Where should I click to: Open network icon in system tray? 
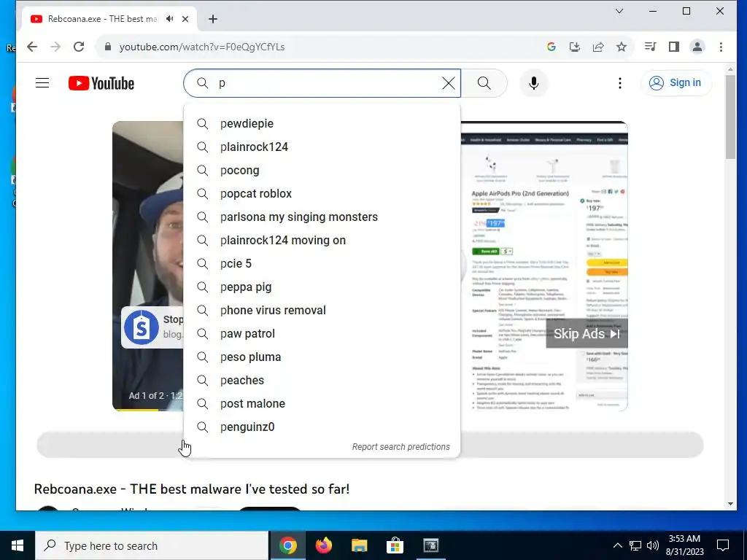pyautogui.click(x=635, y=545)
